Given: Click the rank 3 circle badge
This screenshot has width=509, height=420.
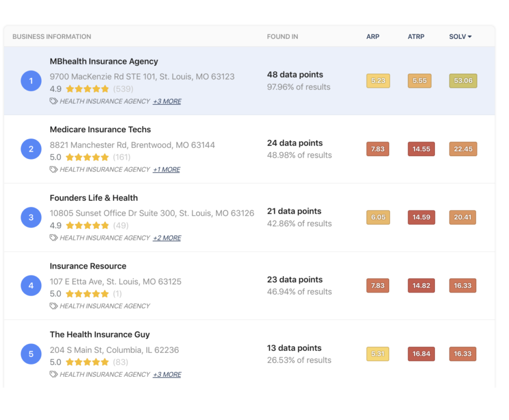Looking at the screenshot, I should point(31,218).
